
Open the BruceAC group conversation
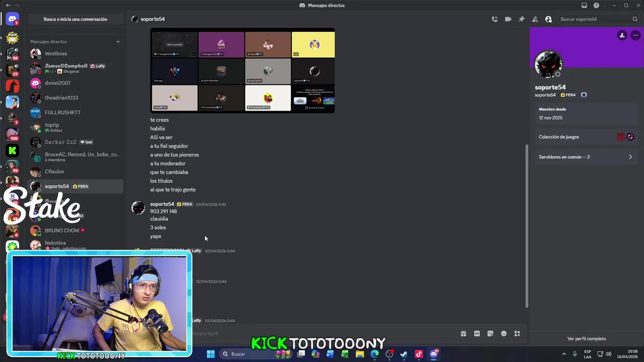(75, 157)
